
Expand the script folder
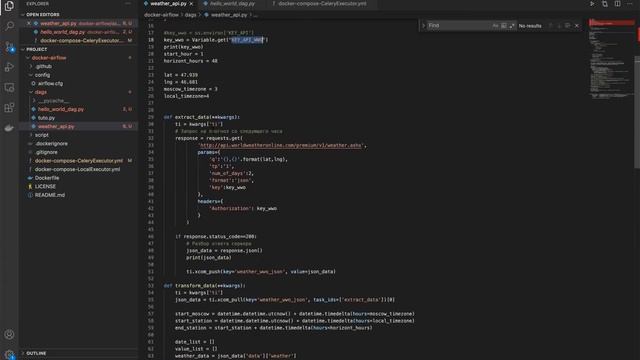pos(31,135)
